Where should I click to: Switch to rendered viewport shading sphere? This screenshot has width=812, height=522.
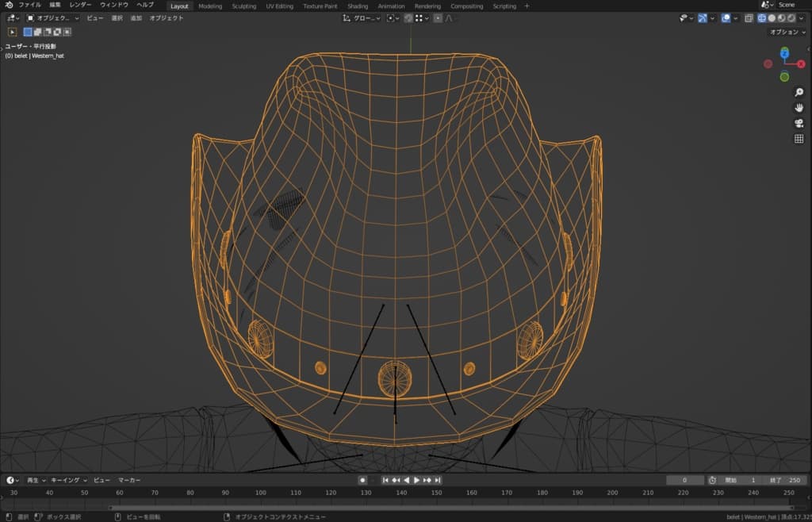(790, 18)
